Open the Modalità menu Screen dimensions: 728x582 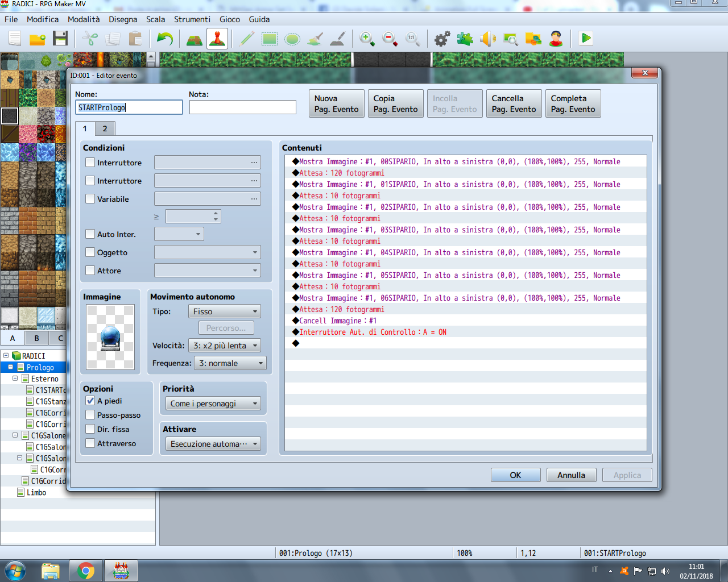click(84, 19)
